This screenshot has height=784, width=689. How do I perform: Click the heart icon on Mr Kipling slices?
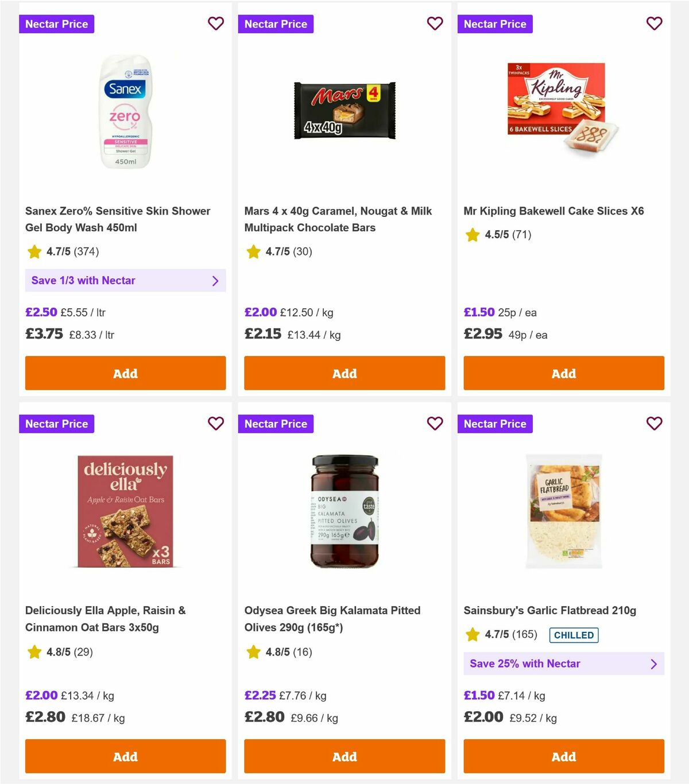(x=655, y=24)
